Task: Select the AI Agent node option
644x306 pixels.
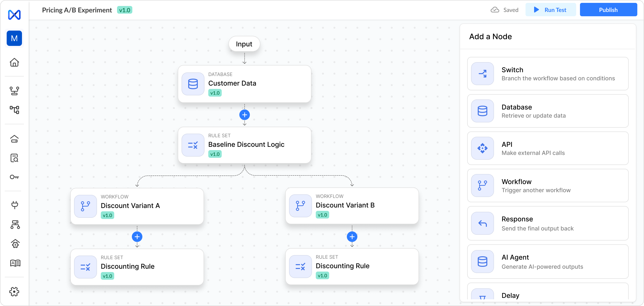Action: pos(547,262)
